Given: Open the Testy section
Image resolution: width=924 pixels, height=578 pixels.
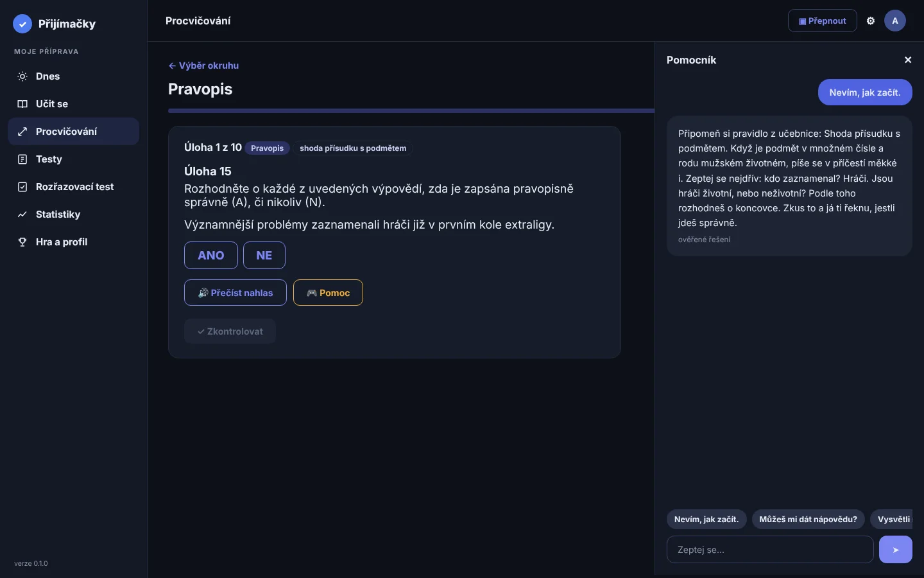Looking at the screenshot, I should 73,159.
